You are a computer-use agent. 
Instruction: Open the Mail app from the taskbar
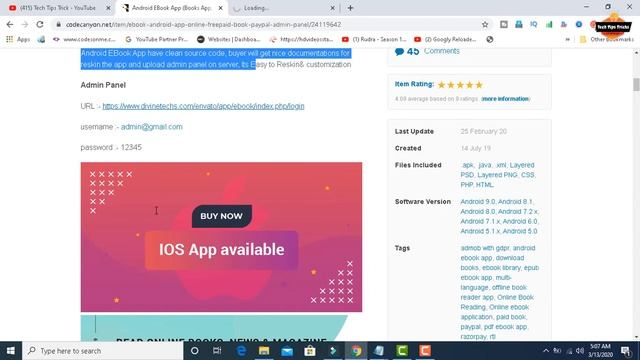(x=287, y=351)
